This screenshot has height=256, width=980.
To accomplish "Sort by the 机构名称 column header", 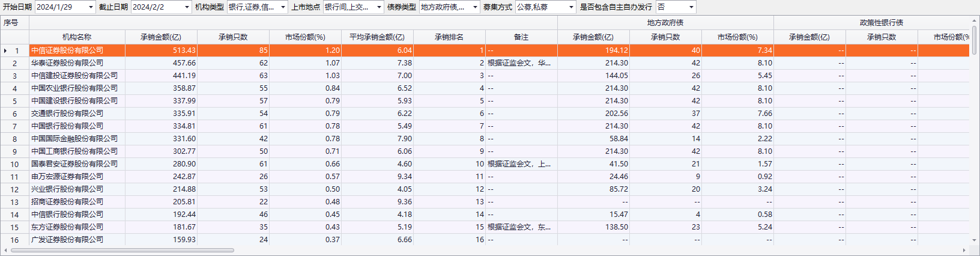I will pos(77,37).
